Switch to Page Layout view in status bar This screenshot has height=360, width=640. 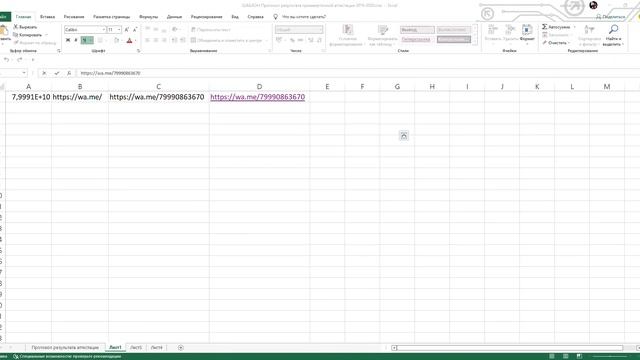[565, 356]
